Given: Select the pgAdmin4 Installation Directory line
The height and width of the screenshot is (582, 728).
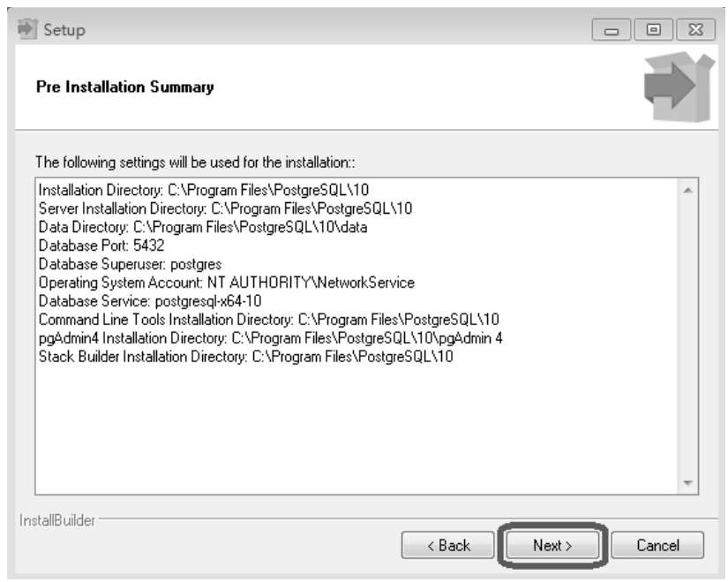Looking at the screenshot, I should pyautogui.click(x=271, y=338).
